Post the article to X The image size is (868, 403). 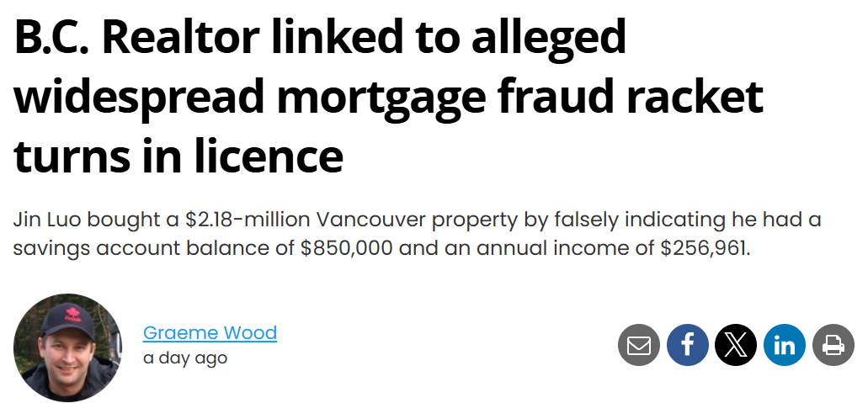point(736,345)
